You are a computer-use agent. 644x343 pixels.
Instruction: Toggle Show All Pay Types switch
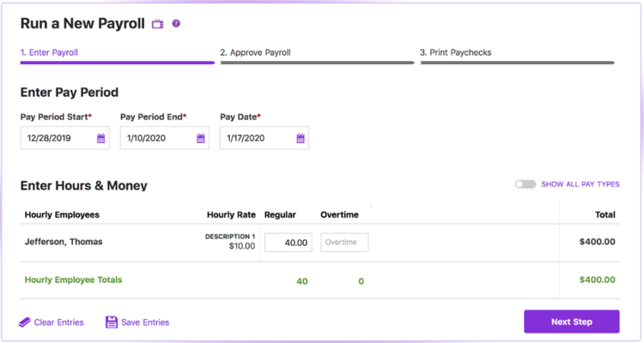point(526,184)
